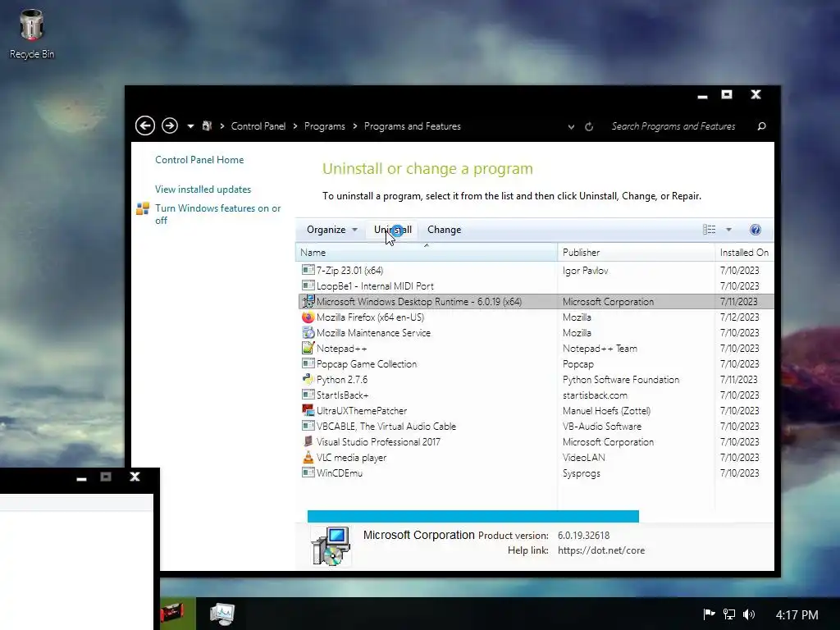Screen dimensions: 840x630
Task: Open the Action Center flag tray icon
Action: pyautogui.click(x=709, y=614)
